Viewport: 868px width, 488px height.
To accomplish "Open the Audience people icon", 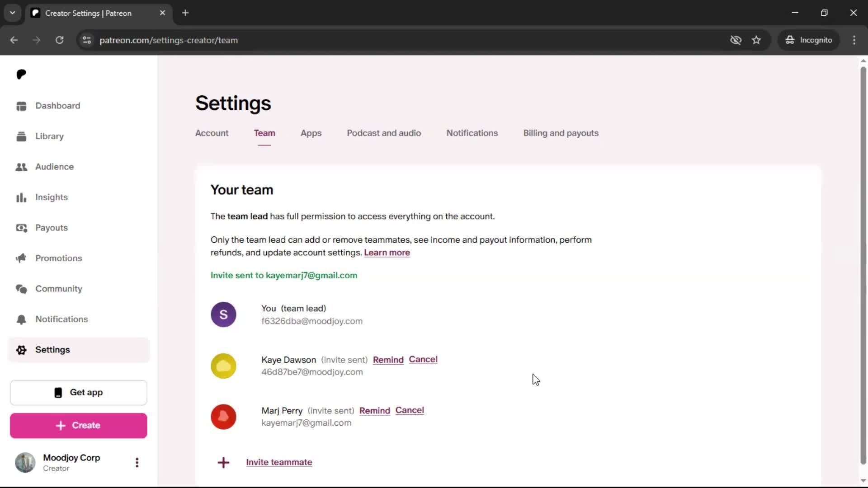I will [x=21, y=167].
